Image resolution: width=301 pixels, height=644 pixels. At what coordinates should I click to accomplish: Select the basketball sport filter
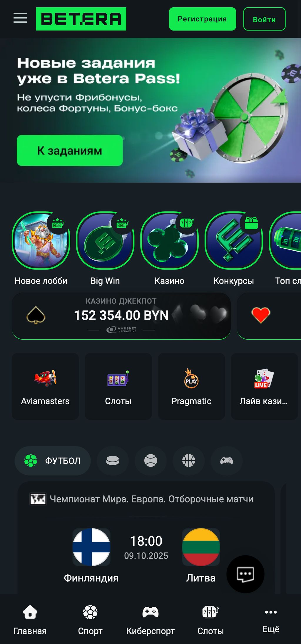[x=188, y=461]
